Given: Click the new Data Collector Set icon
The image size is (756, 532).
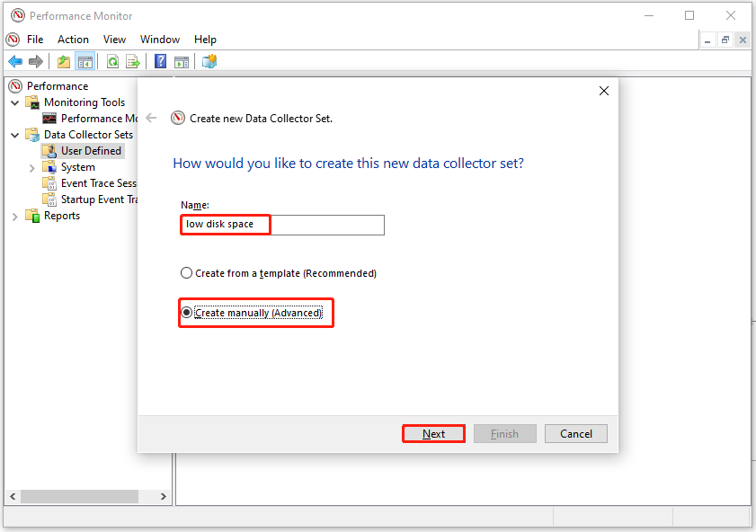Looking at the screenshot, I should point(209,61).
